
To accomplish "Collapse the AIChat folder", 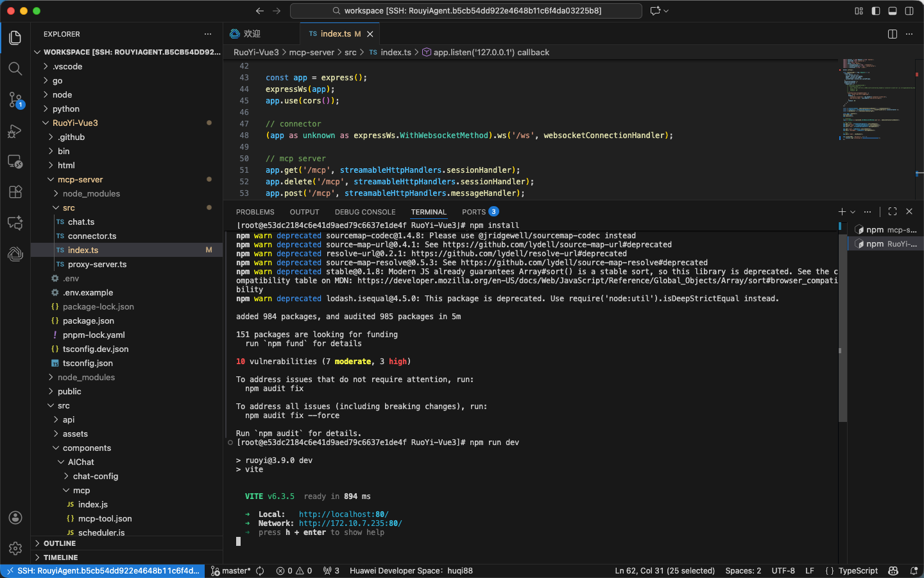I will click(127, 462).
